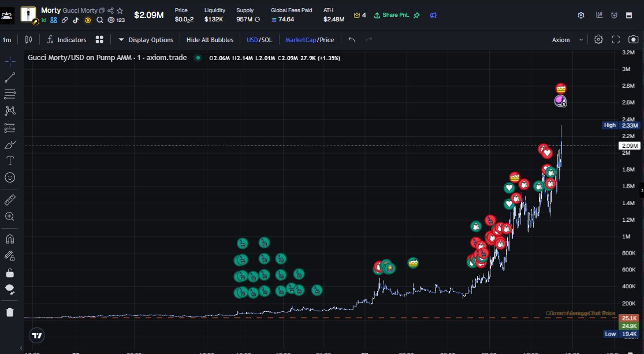644x354 pixels.
Task: Expand the right side panel arrow
Action: [642, 191]
